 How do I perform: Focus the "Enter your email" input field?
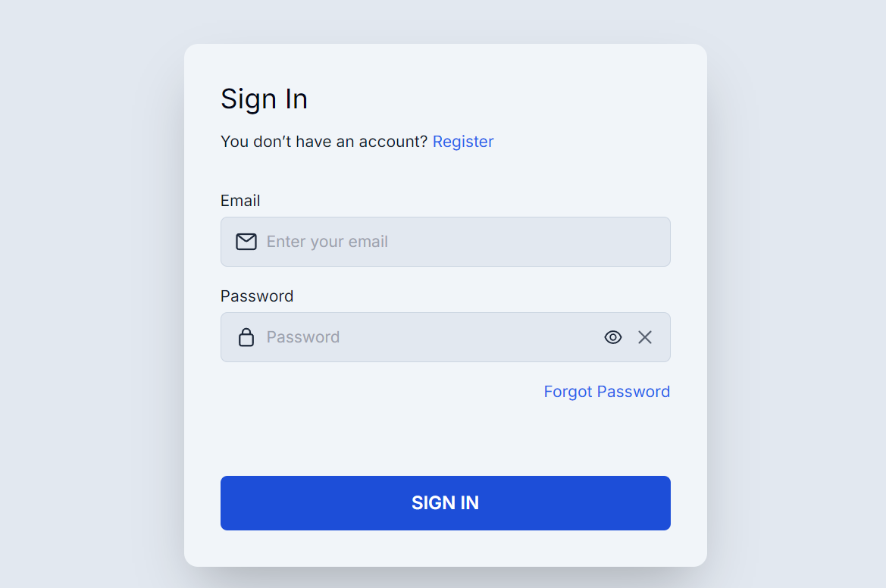tap(455, 242)
